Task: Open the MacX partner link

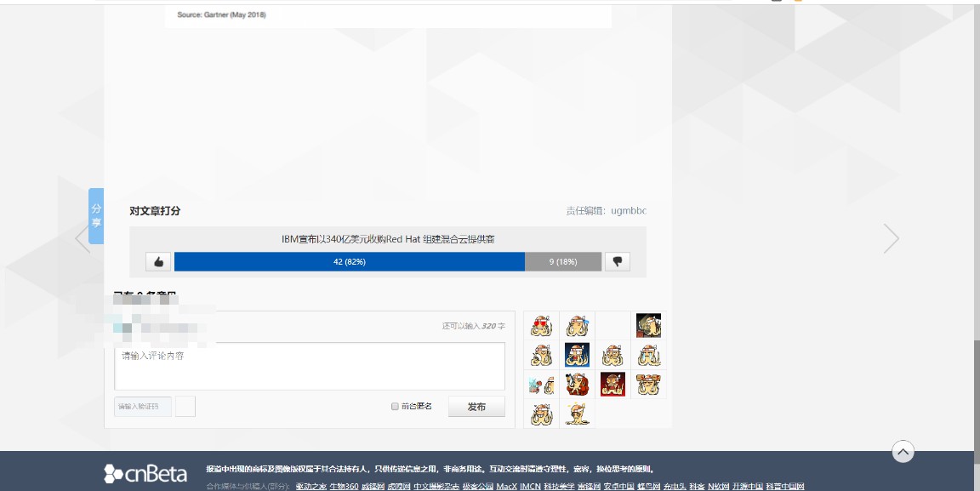Action: (x=507, y=487)
